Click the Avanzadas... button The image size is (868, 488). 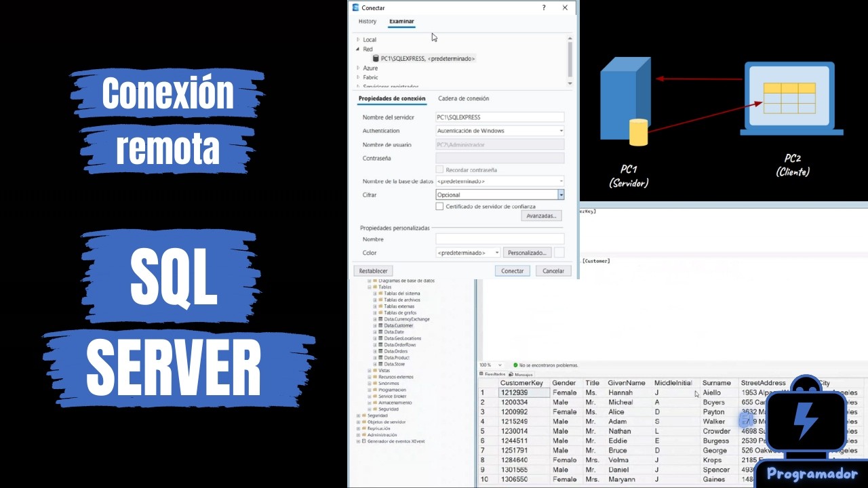point(541,216)
